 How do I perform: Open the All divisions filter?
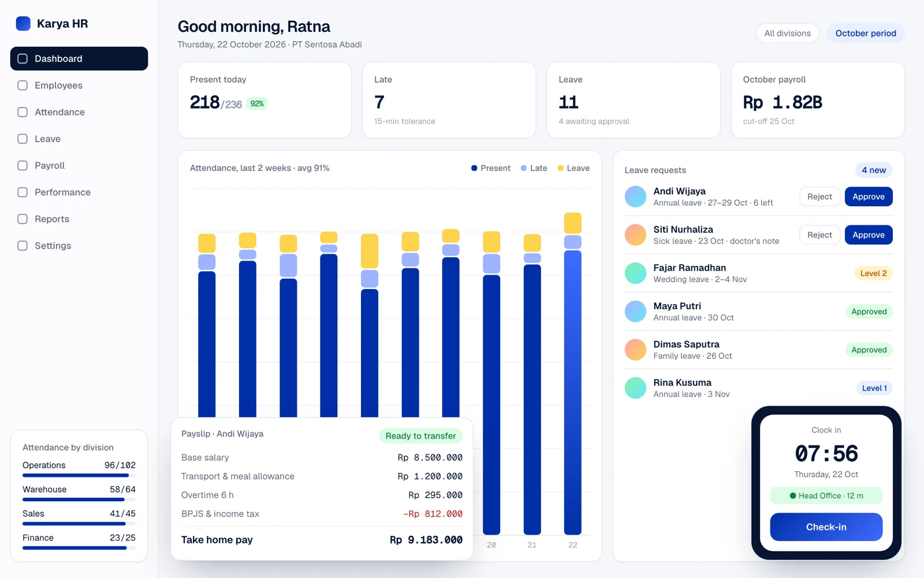787,34
